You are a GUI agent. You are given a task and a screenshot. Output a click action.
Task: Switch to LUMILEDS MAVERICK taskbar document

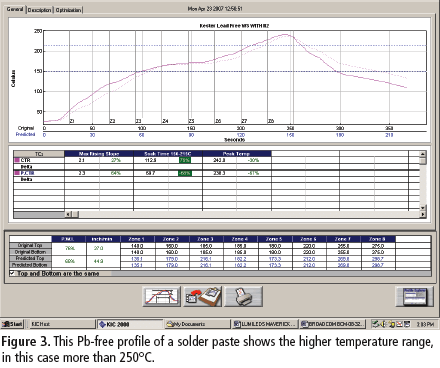tap(265, 324)
